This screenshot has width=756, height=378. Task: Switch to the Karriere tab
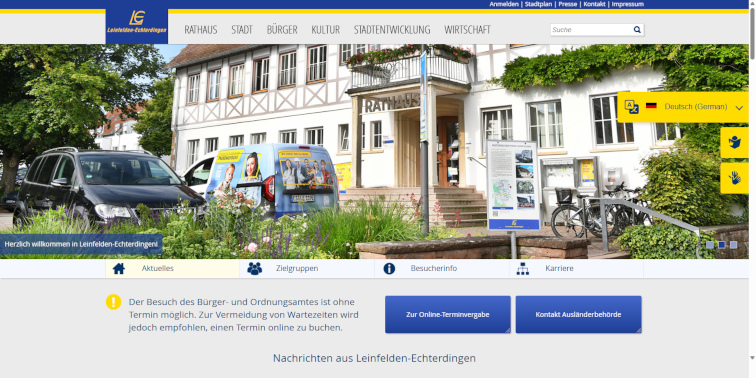(x=576, y=269)
